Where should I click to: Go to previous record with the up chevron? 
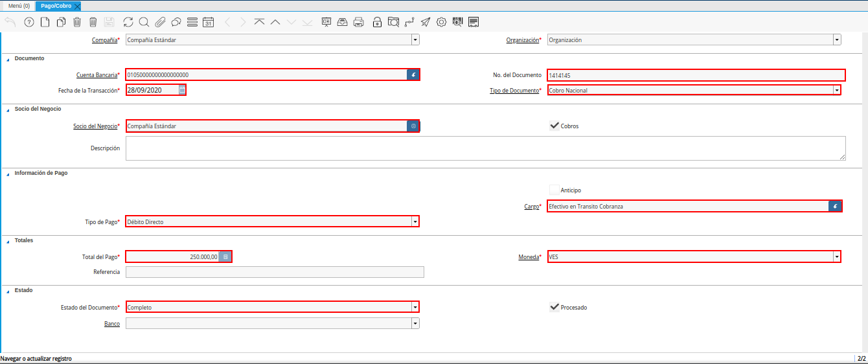[275, 22]
